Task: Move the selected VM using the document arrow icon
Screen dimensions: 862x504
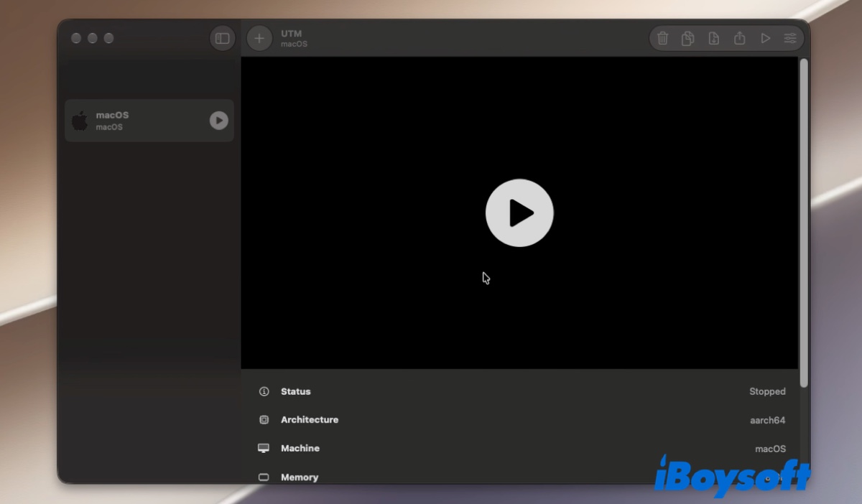Action: [713, 38]
